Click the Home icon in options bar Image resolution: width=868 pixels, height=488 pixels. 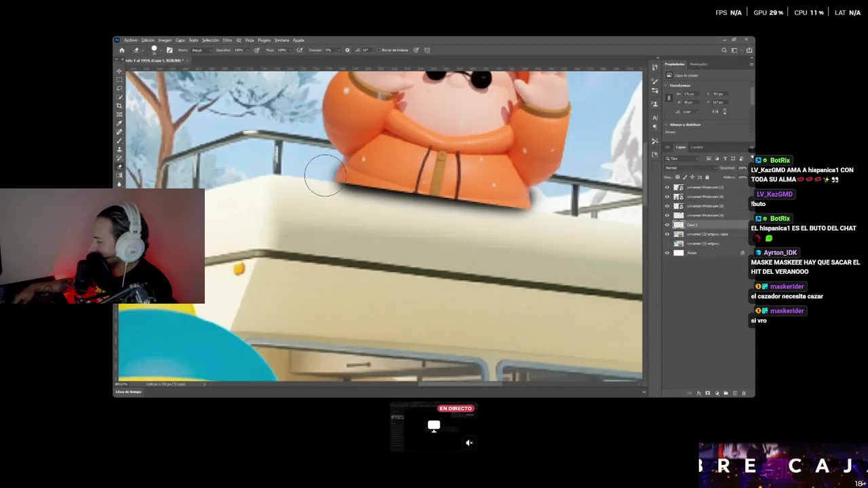coord(122,50)
